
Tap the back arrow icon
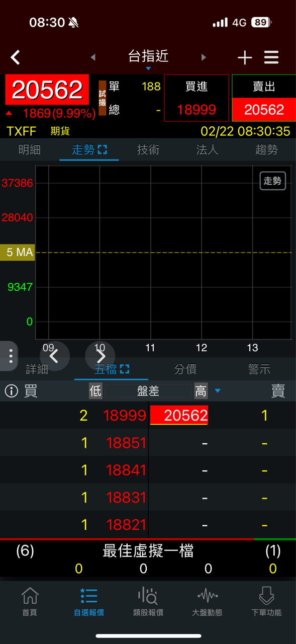(x=16, y=57)
